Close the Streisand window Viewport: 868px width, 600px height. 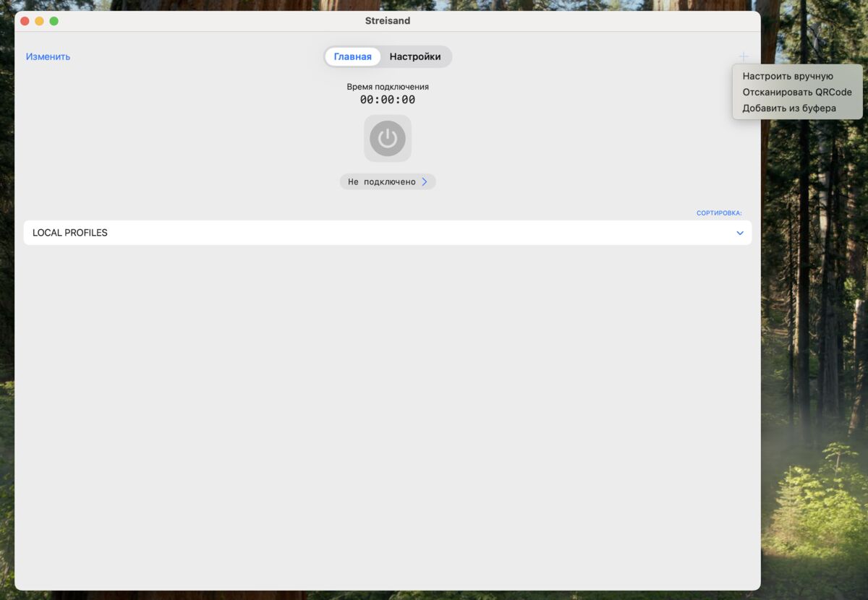coord(25,21)
